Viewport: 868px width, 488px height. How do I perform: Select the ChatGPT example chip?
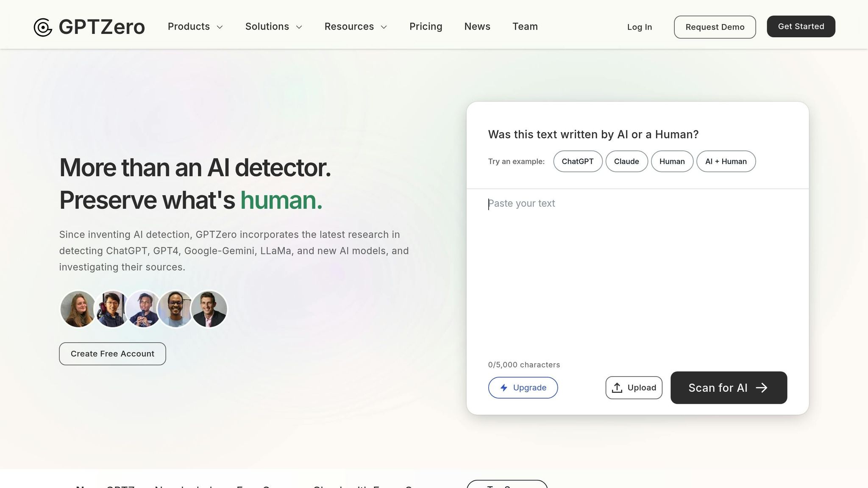click(577, 161)
